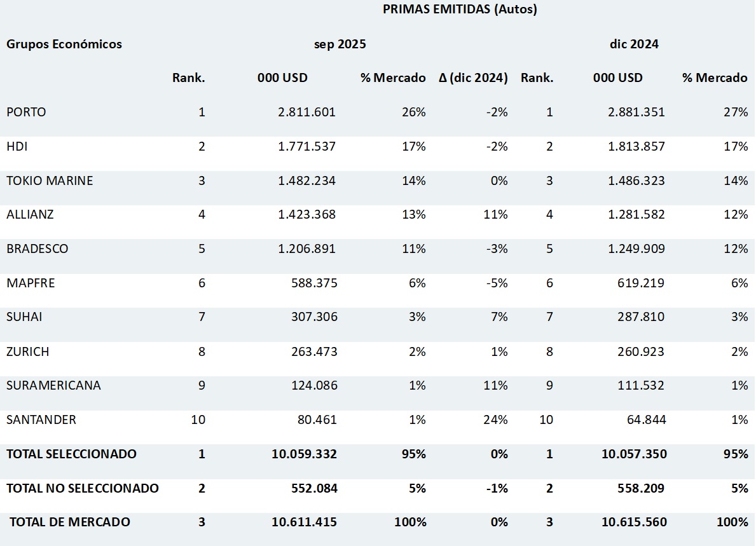Click the TOTAL SELECCIONADO row label
This screenshot has width=756, height=546.
point(72,454)
